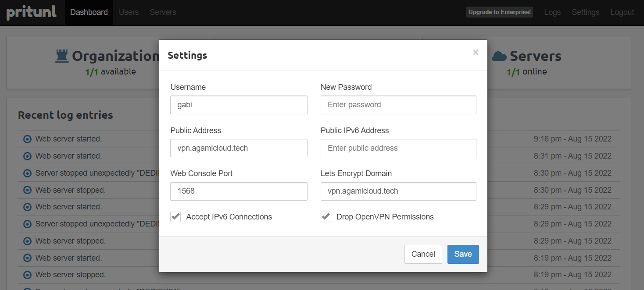Screen dimensions: 644x290
Task: Close the Settings dialog with the X
Action: [476, 53]
